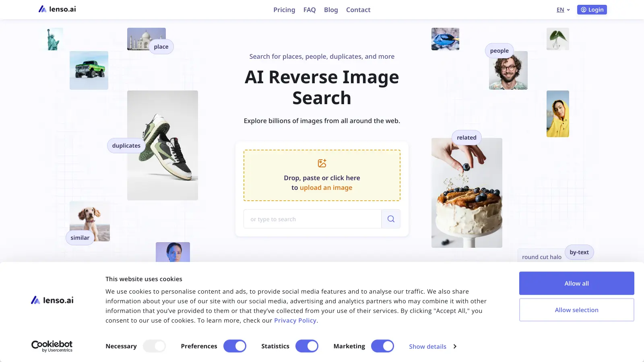The image size is (644, 362).
Task: Click the upload image icon in dashed area
Action: pyautogui.click(x=321, y=163)
